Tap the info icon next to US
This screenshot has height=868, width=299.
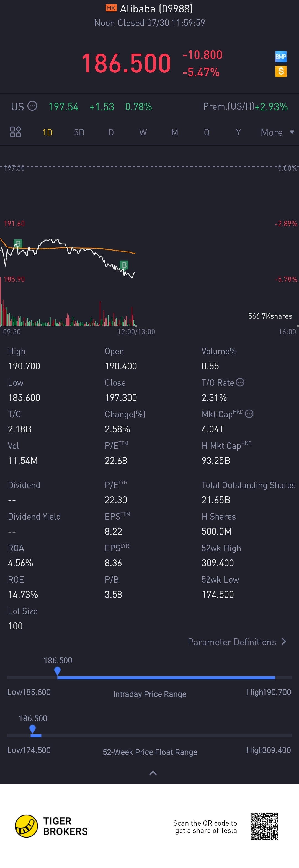(32, 106)
